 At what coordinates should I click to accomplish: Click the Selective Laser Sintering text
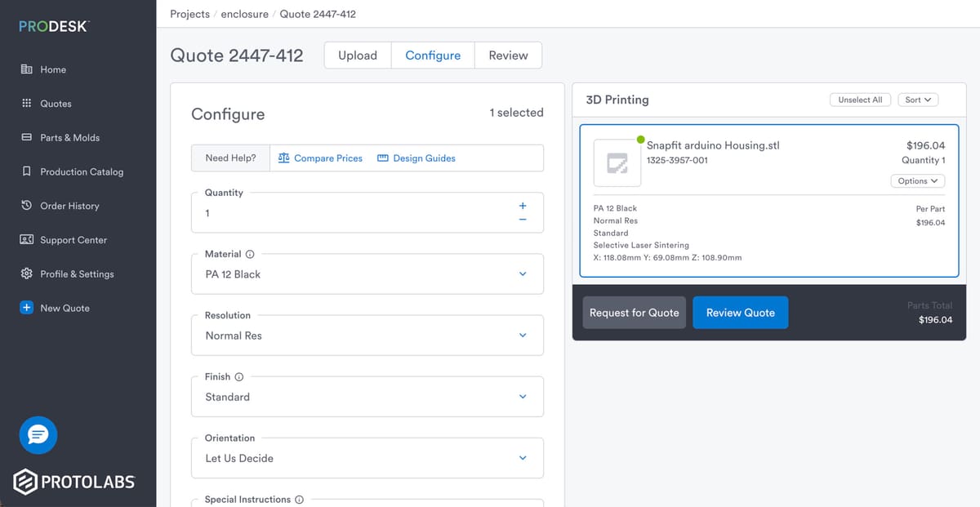point(641,245)
